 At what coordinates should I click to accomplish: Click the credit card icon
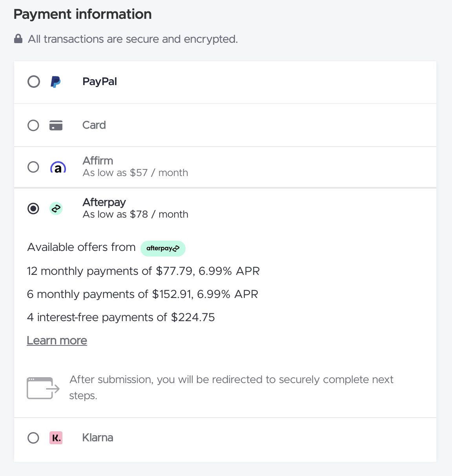[56, 125]
